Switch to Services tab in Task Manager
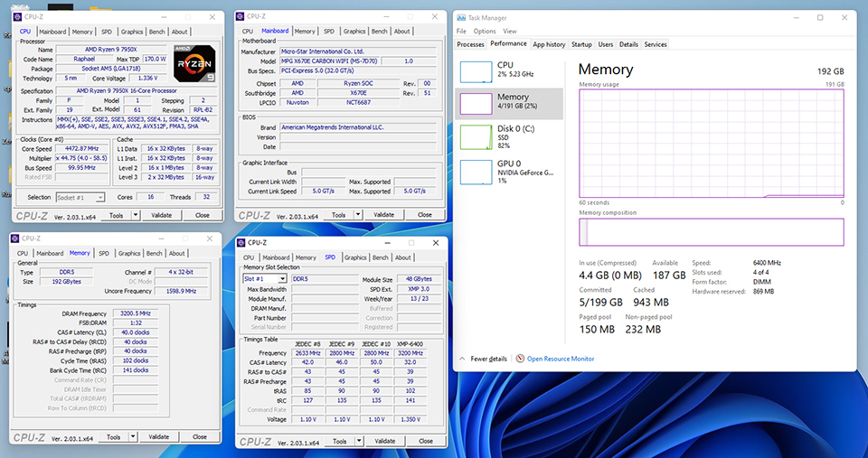Image resolution: width=868 pixels, height=458 pixels. (656, 44)
